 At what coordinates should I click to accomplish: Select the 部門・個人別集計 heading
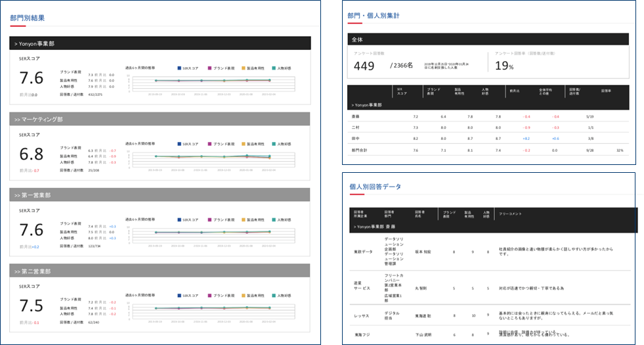click(374, 16)
